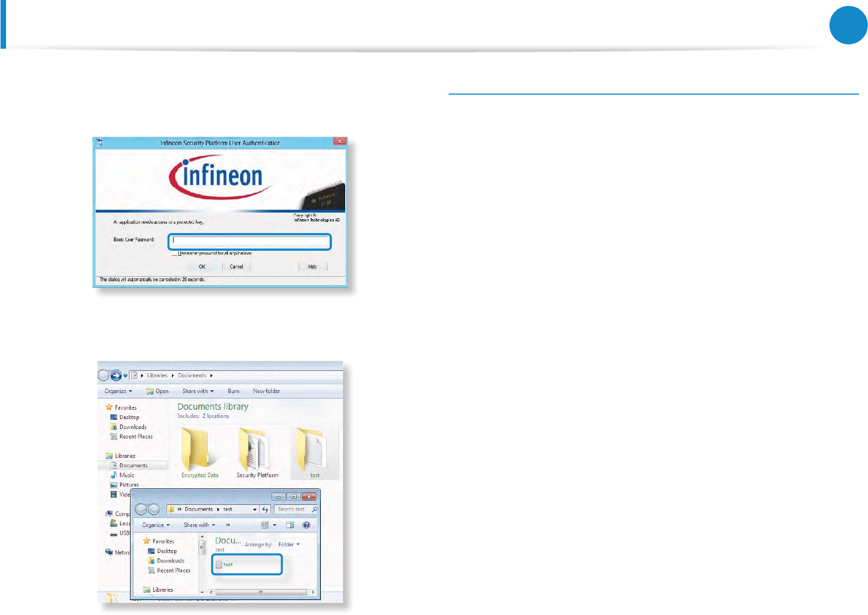Click Documents in the main window address bar
The width and height of the screenshot is (868, 615).
(192, 375)
